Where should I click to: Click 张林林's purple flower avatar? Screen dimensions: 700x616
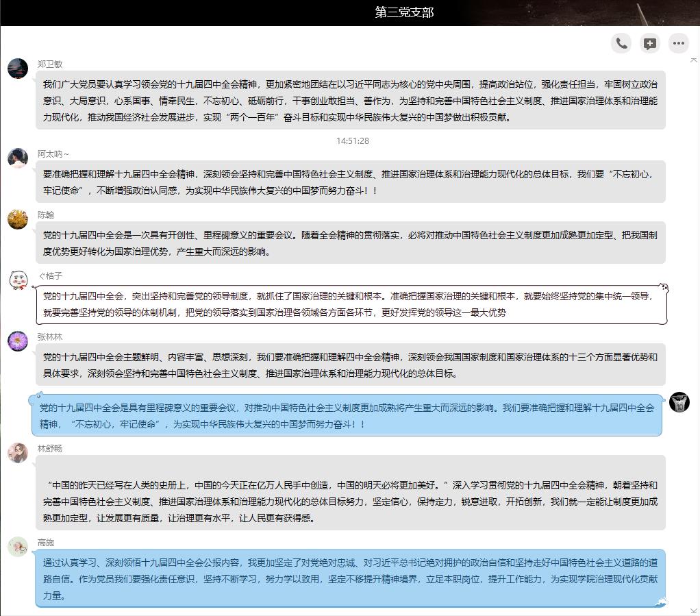[x=18, y=341]
